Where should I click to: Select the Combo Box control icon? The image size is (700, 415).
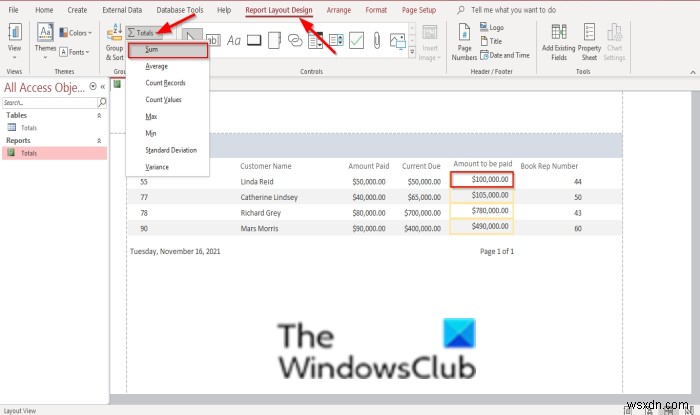click(x=315, y=41)
